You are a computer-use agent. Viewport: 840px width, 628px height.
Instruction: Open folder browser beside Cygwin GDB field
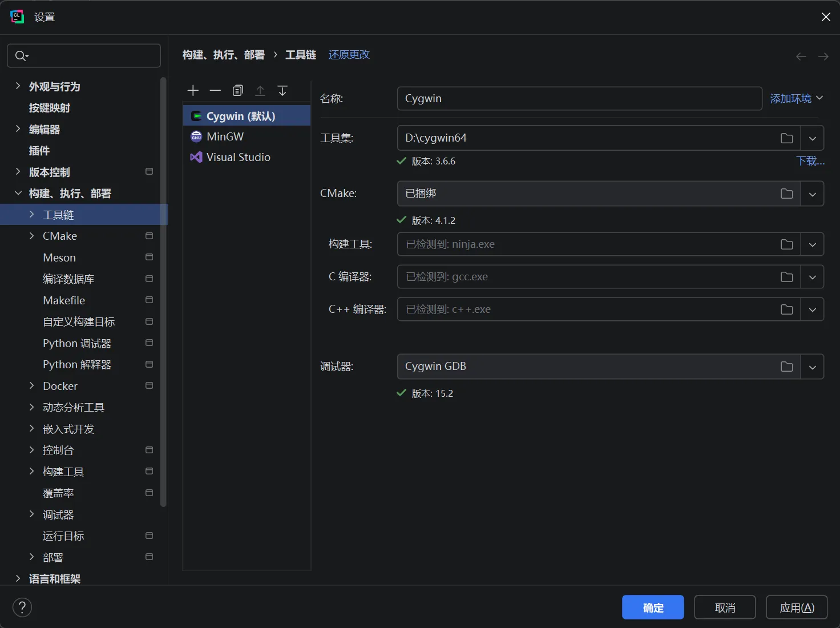tap(787, 367)
